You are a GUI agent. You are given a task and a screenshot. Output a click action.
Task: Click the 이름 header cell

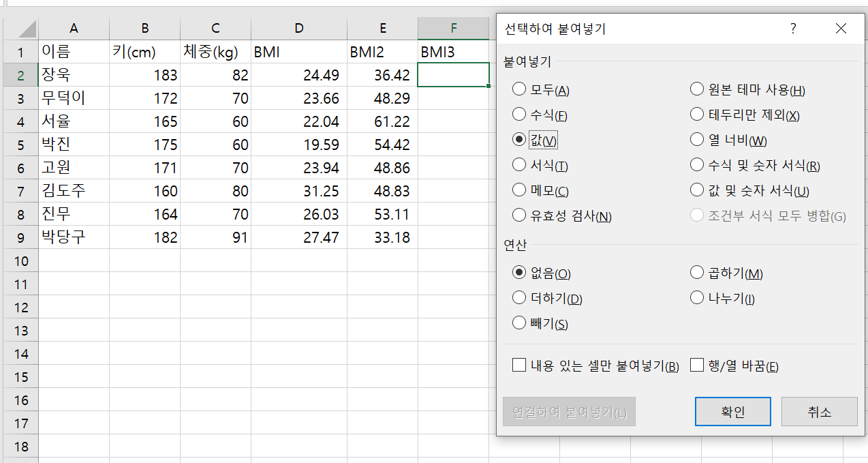coord(74,52)
